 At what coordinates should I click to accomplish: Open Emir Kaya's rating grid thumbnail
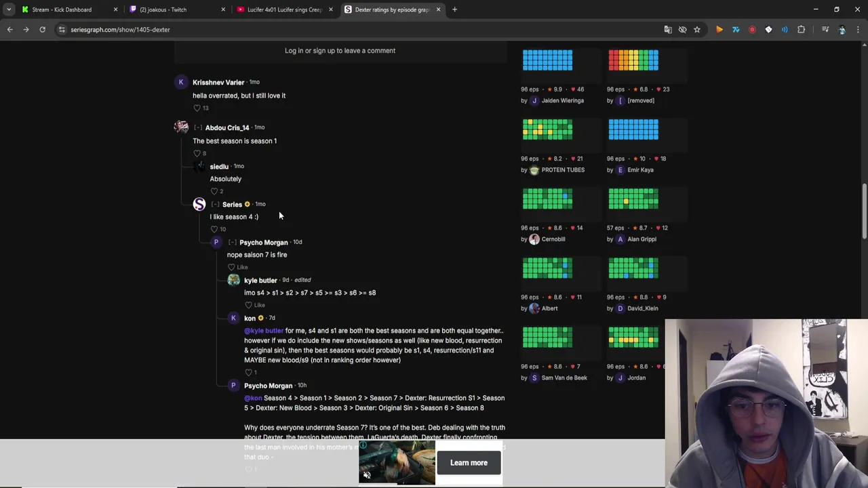click(633, 129)
